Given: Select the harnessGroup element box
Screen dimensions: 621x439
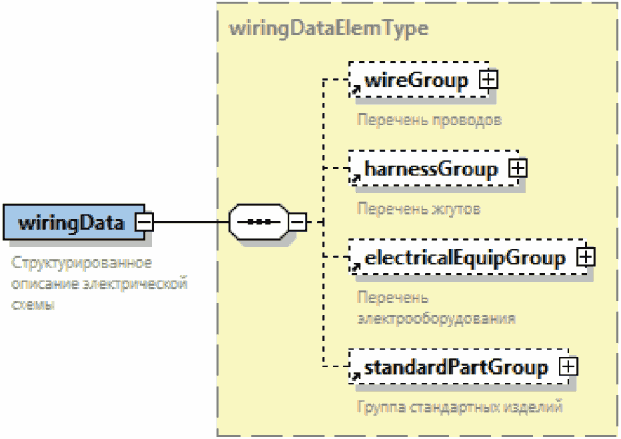Looking at the screenshot, I should (x=430, y=169).
